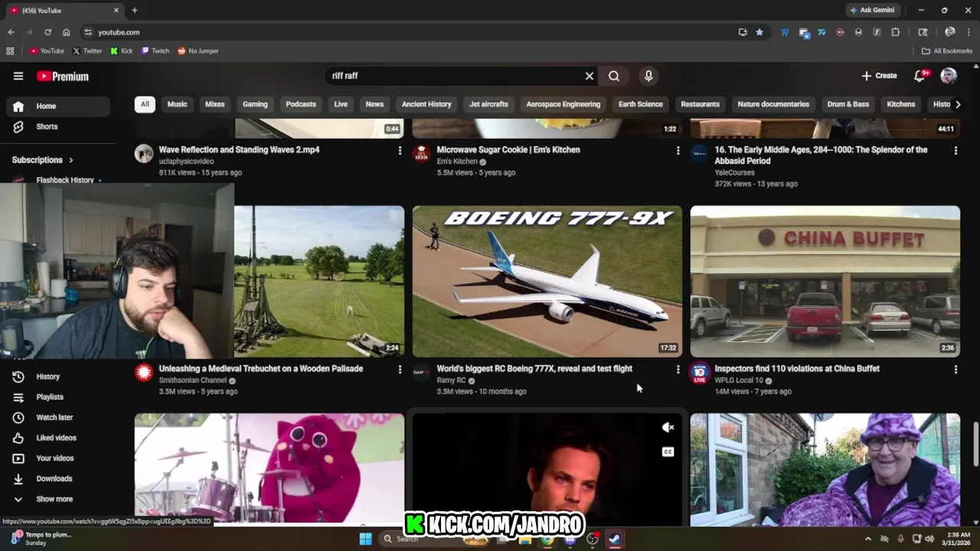Reload the page in Chrome
This screenshot has height=551, width=980.
click(x=47, y=32)
